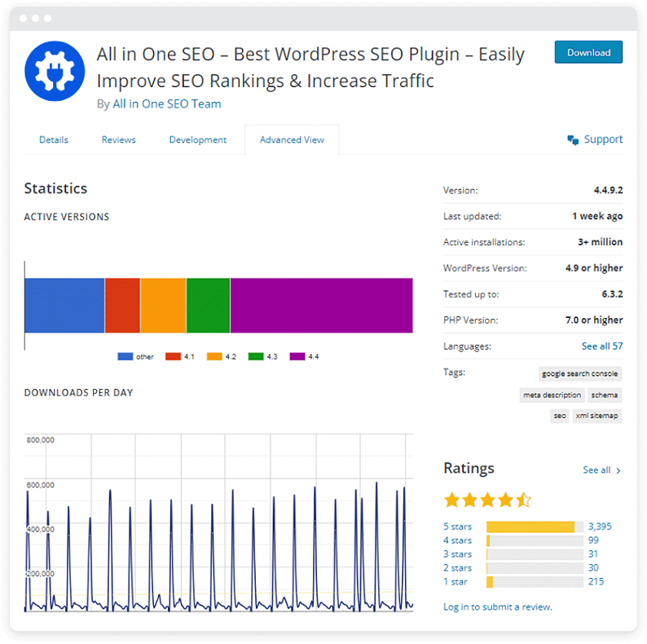Click the schema tag
This screenshot has width=647, height=644.
[x=605, y=395]
